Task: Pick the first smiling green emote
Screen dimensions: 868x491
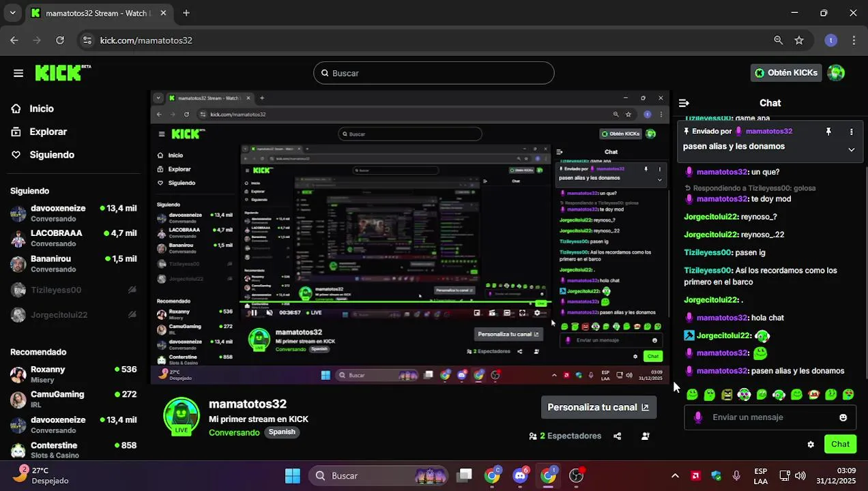Action: 693,395
